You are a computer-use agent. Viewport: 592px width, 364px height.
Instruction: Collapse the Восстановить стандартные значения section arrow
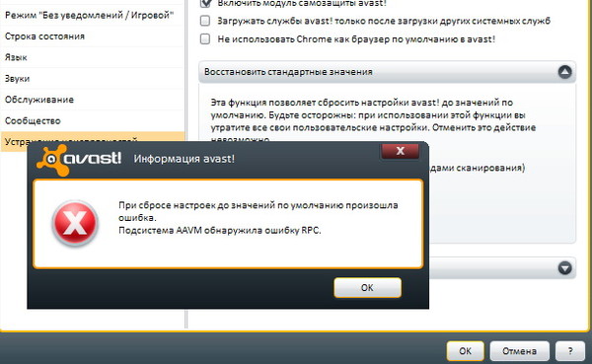click(x=564, y=72)
